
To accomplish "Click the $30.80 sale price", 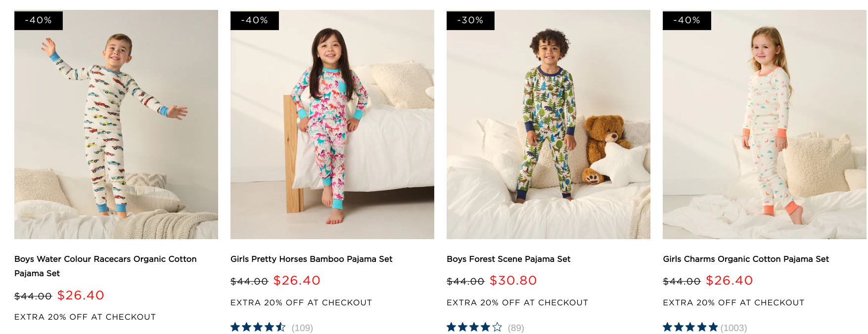I will [x=513, y=281].
